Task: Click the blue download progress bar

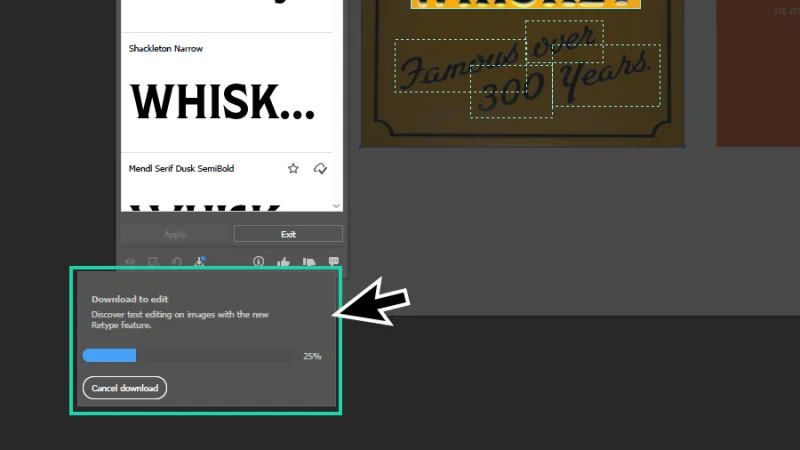Action: point(110,355)
